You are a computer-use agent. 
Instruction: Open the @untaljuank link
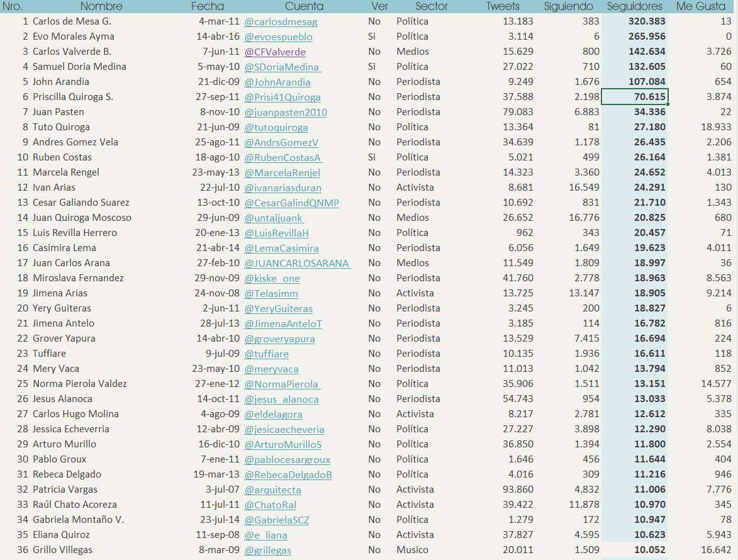pos(274,218)
